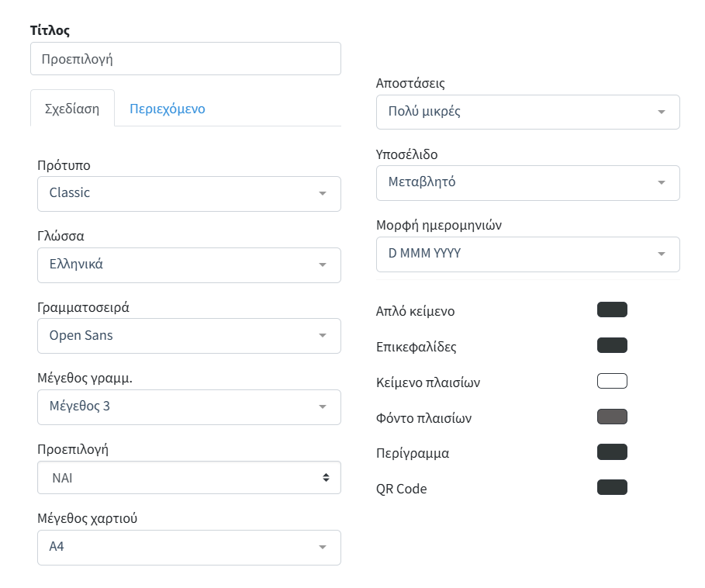Image resolution: width=705 pixels, height=588 pixels.
Task: Open the Μέγεθος χαρτιού dropdown showing A4
Action: click(188, 547)
